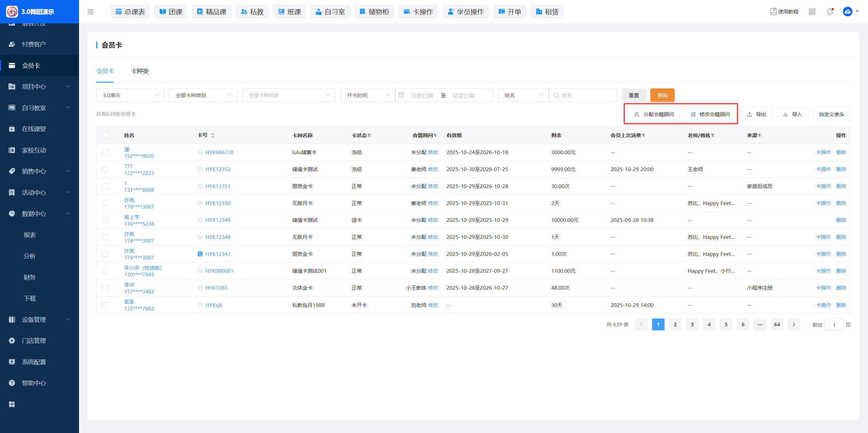Switch to the 卡种类 tab
This screenshot has height=433, width=868.
pos(140,71)
